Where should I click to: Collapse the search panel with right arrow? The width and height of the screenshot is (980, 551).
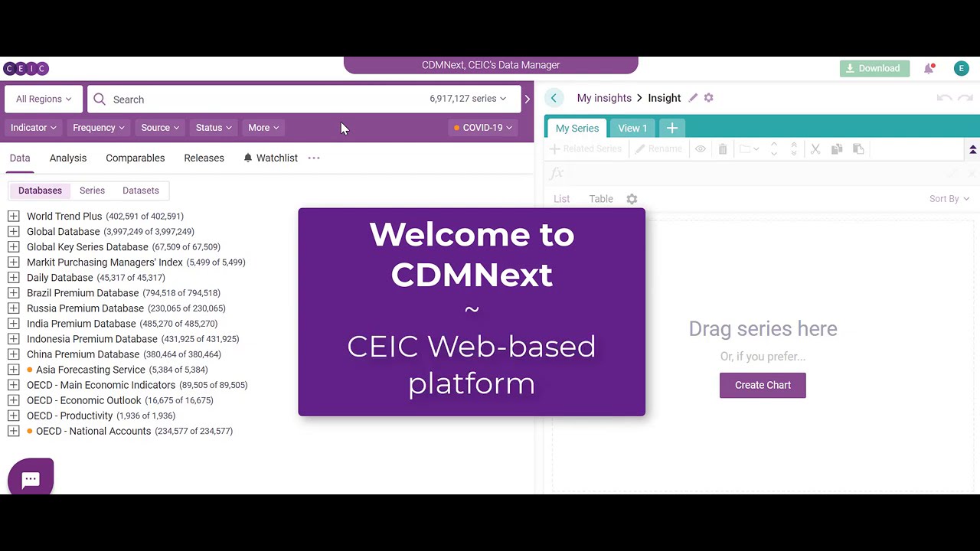pos(527,99)
